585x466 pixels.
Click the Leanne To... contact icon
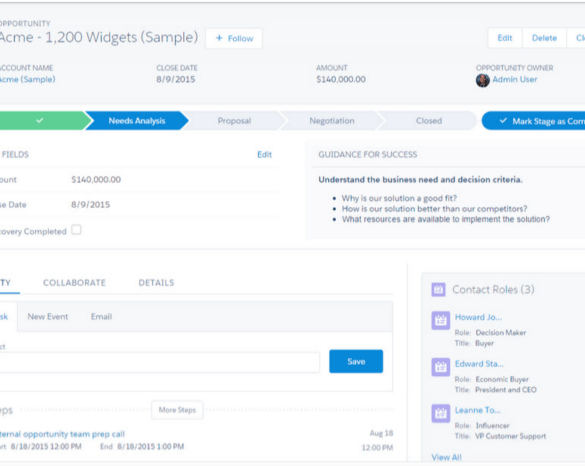pyautogui.click(x=441, y=413)
